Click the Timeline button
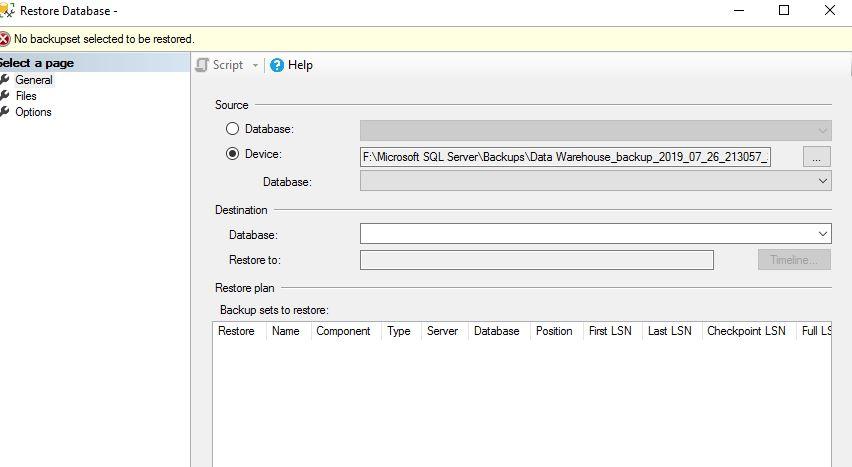 794,260
